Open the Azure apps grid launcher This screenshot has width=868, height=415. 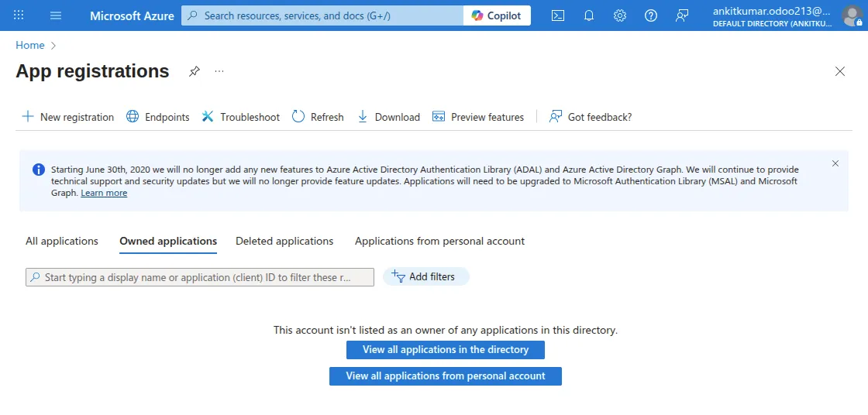click(19, 15)
